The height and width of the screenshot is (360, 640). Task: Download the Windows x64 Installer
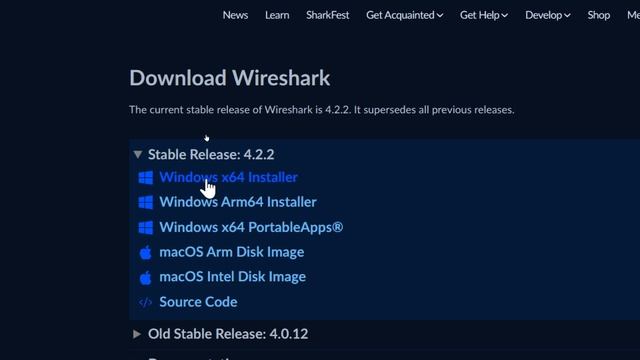[229, 177]
